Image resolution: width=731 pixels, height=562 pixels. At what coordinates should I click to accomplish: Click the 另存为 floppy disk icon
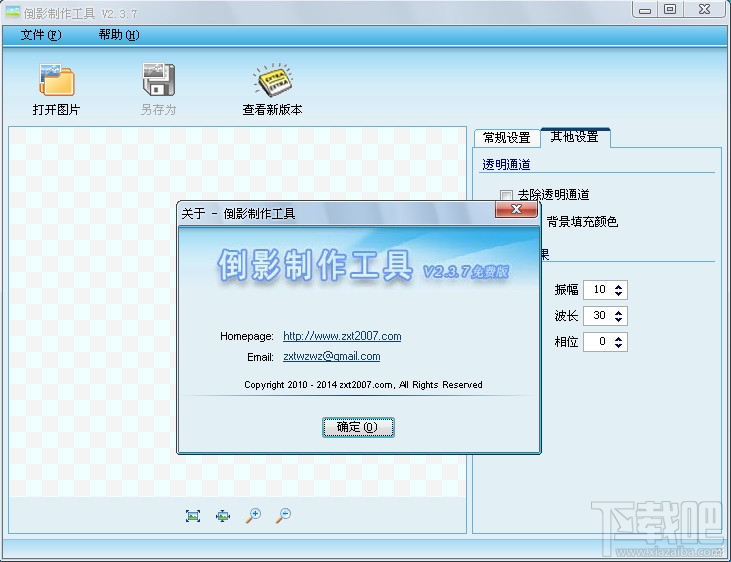click(x=159, y=79)
